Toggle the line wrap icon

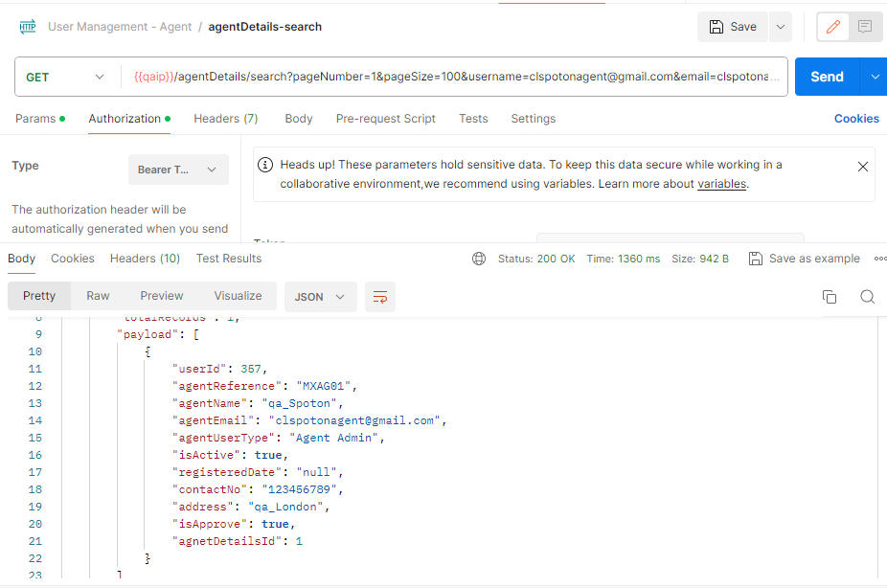click(380, 297)
